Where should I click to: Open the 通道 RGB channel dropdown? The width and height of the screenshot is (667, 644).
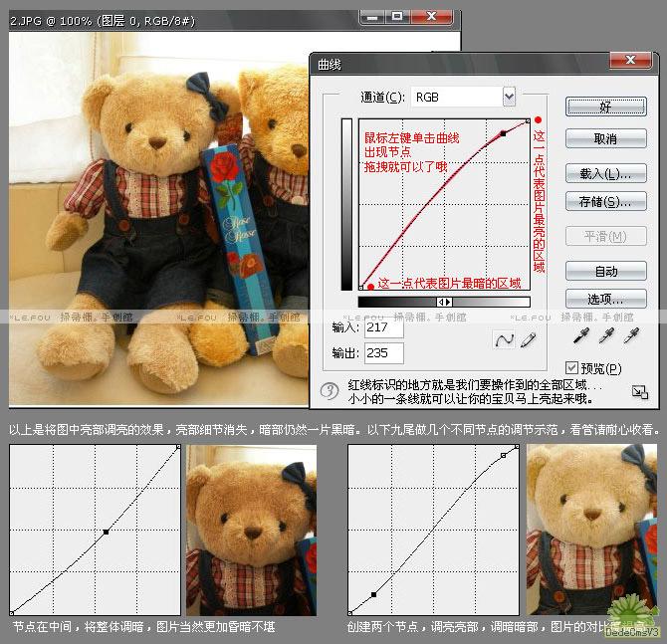click(x=509, y=97)
